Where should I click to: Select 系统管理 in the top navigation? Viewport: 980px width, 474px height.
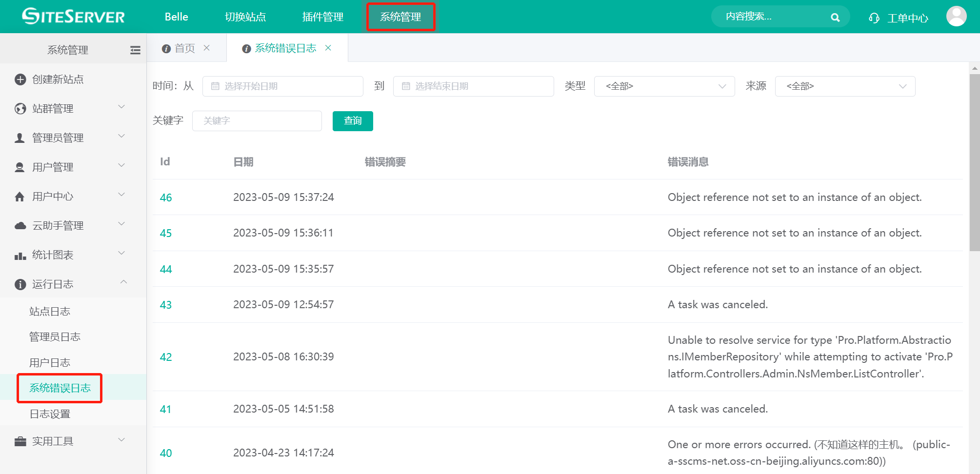point(400,17)
